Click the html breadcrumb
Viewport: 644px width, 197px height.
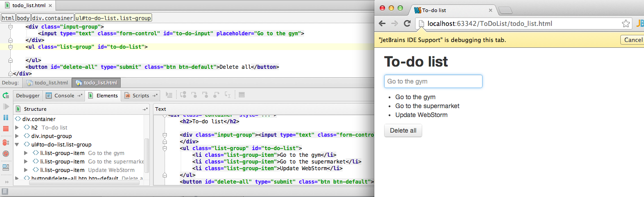[x=8, y=18]
